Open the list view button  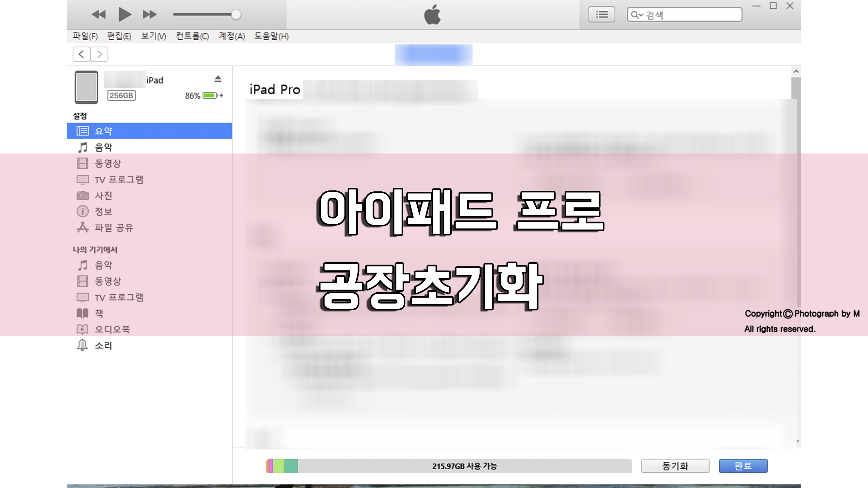[x=601, y=14]
